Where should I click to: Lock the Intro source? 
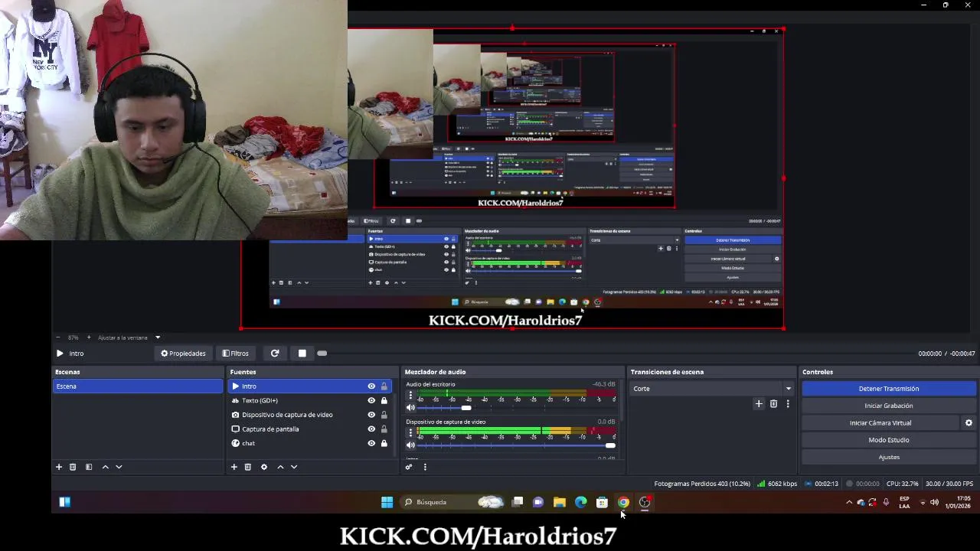click(384, 386)
